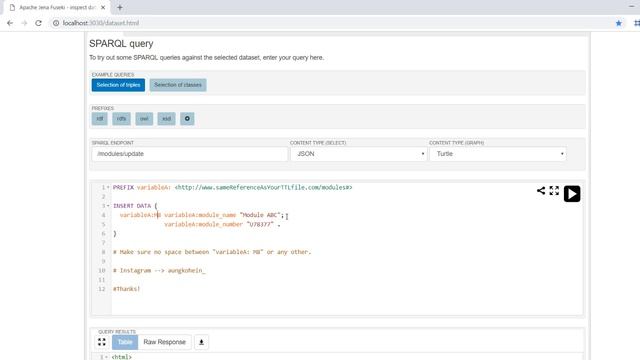Run the SPARQL query with play button
The height and width of the screenshot is (360, 640).
pos(572,193)
